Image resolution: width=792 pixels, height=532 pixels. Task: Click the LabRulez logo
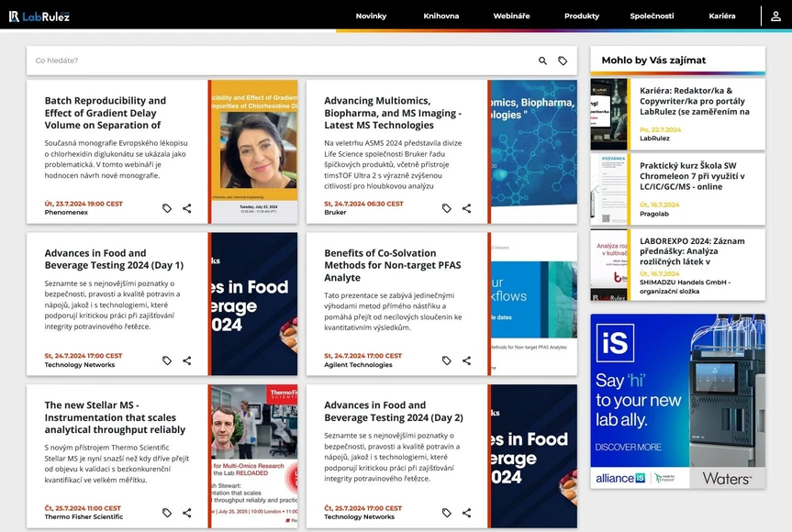coord(39,17)
